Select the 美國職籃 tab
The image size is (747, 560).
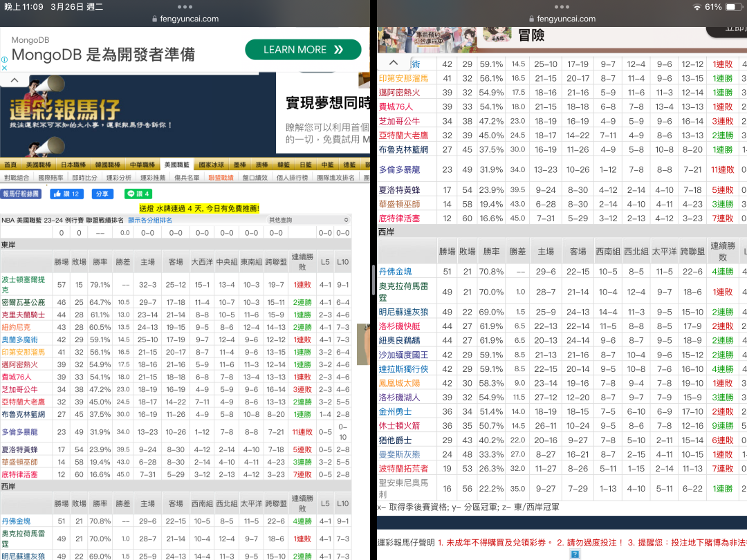point(177,165)
